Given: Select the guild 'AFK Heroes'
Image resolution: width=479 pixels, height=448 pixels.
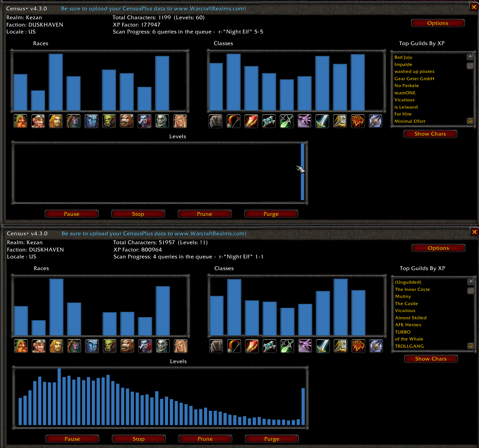Looking at the screenshot, I should (408, 325).
